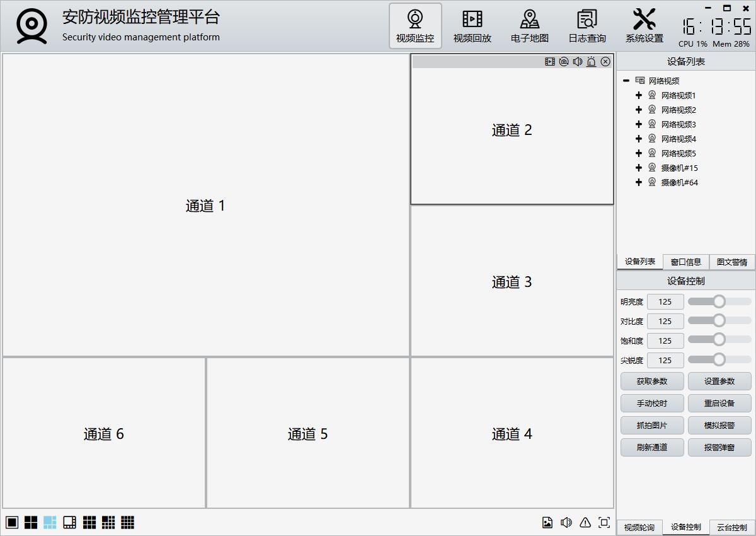Image resolution: width=756 pixels, height=536 pixels.
Task: Click the alarm bell icon on channel 2
Action: [592, 61]
